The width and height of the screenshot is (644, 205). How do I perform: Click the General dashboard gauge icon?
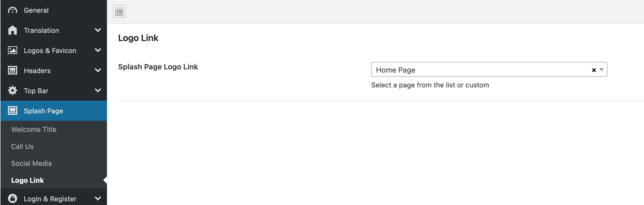(x=12, y=10)
